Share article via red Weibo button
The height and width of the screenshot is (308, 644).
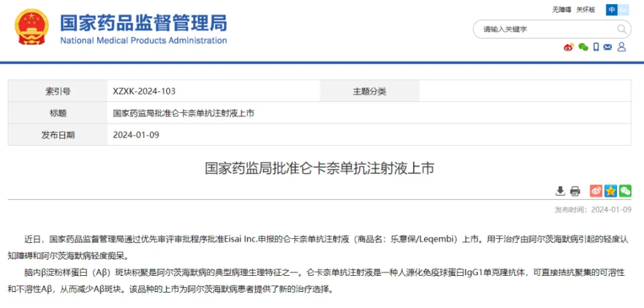[596, 191]
